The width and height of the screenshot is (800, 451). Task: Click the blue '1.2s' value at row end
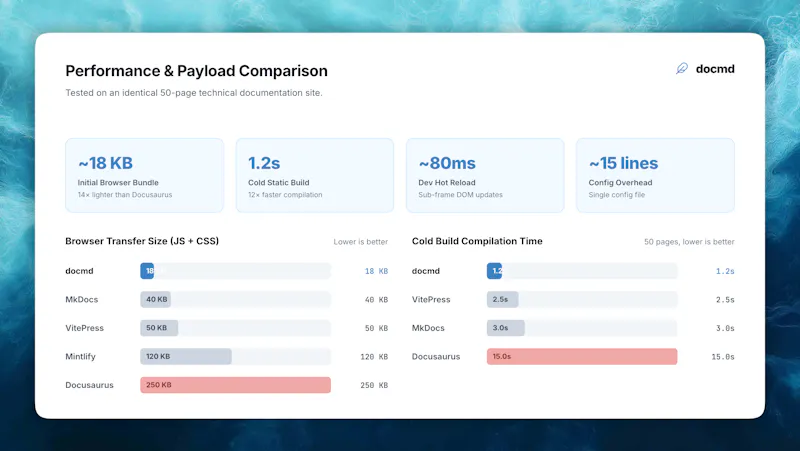(725, 271)
